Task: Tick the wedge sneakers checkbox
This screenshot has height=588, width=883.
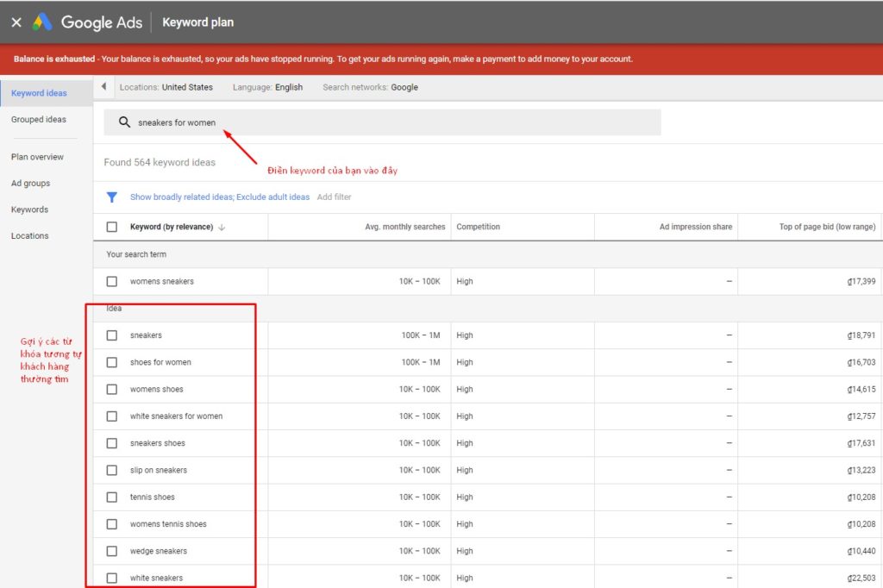Action: [x=112, y=552]
